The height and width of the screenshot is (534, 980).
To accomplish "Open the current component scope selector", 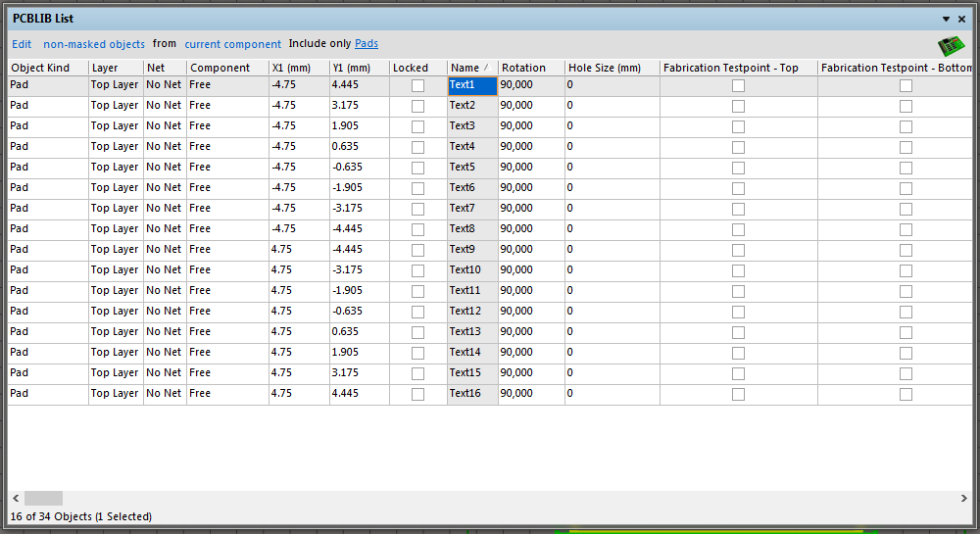I will [232, 44].
